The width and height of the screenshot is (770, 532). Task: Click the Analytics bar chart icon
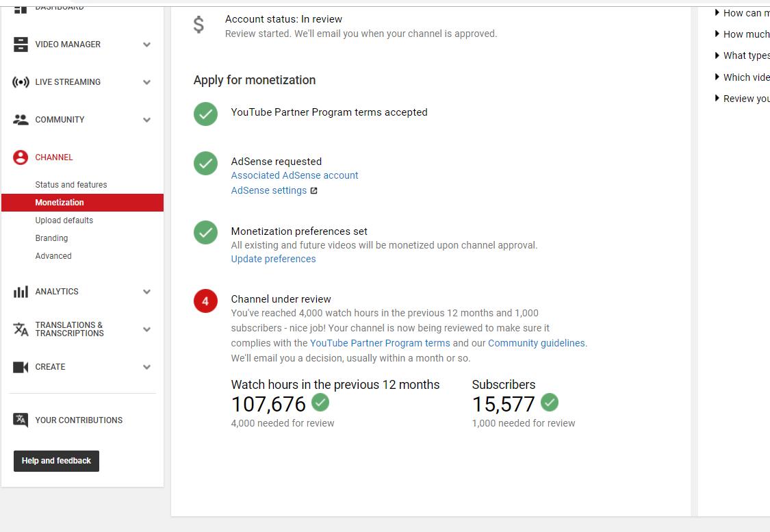pos(21,292)
